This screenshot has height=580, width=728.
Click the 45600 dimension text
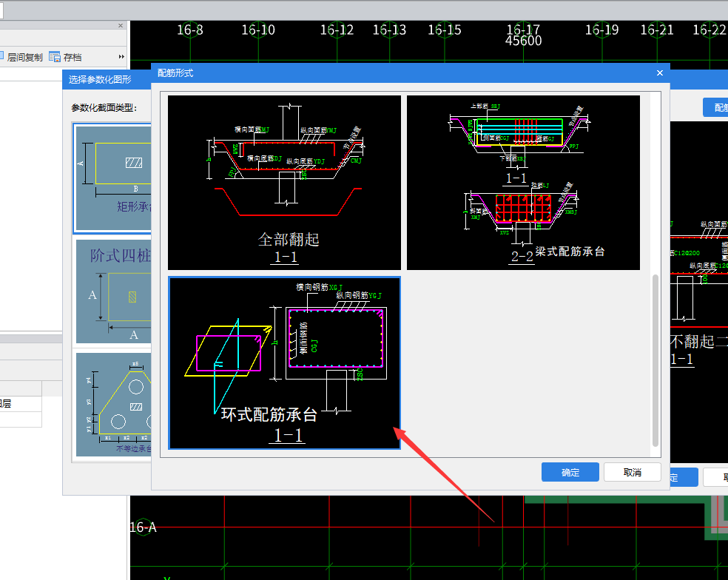pos(523,41)
